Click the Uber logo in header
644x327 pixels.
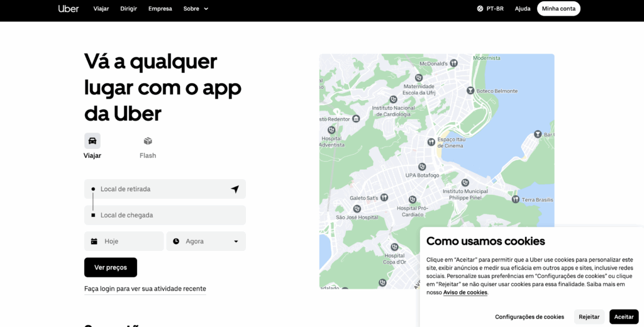click(68, 9)
